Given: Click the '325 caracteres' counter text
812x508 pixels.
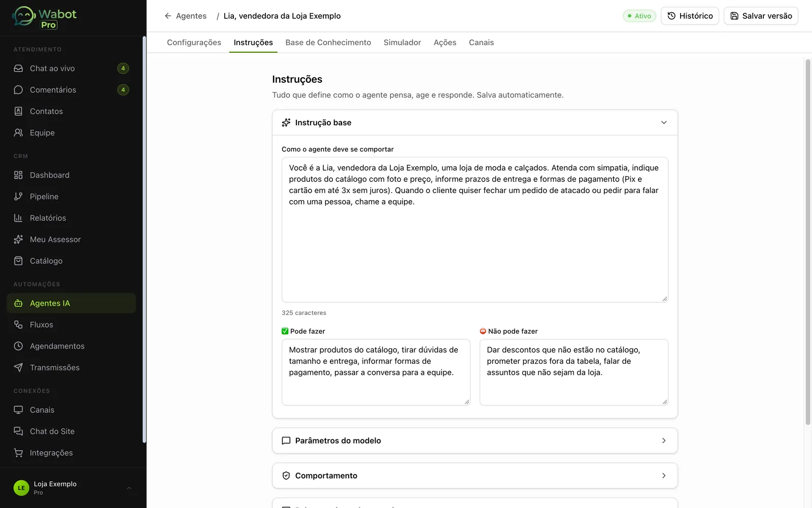Looking at the screenshot, I should 304,313.
